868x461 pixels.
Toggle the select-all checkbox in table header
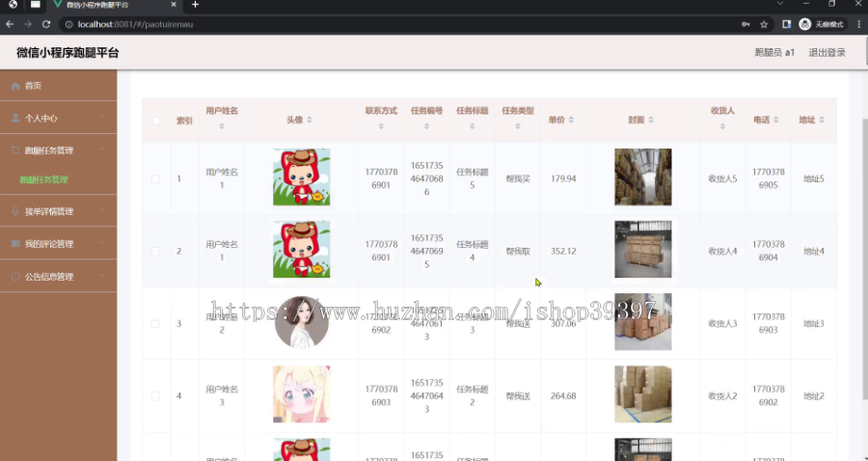pos(156,121)
